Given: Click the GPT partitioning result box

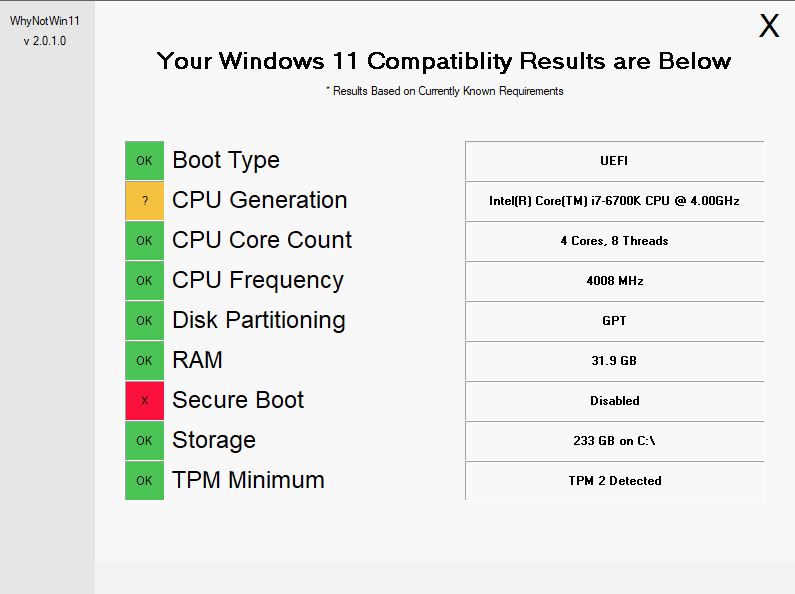Looking at the screenshot, I should point(614,321).
